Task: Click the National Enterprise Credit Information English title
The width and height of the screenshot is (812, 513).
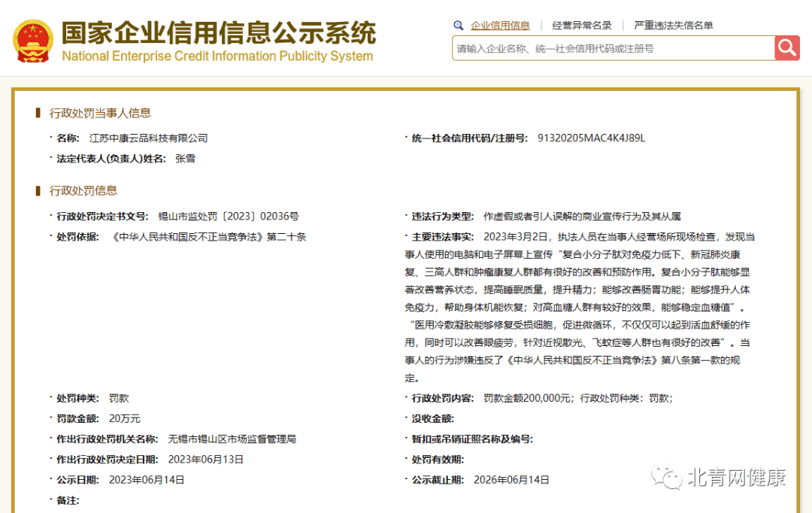Action: [217, 56]
